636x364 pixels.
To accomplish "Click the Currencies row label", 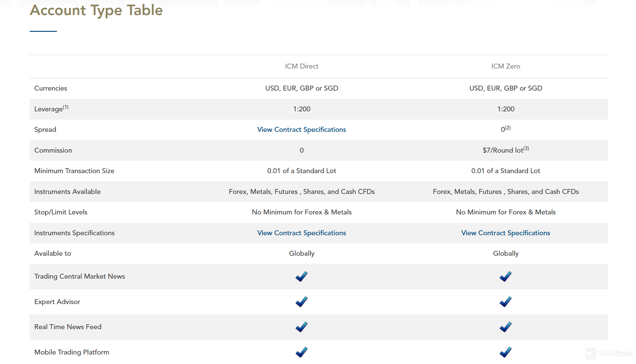I will coord(51,88).
